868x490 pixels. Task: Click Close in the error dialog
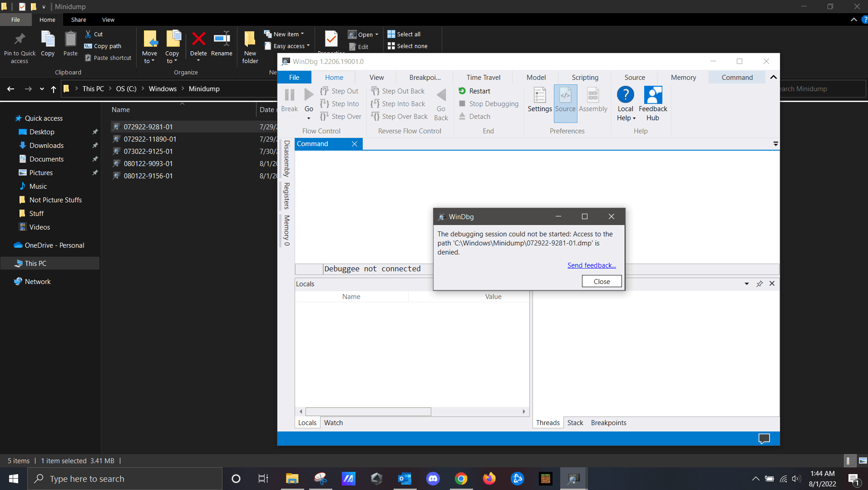602,282
